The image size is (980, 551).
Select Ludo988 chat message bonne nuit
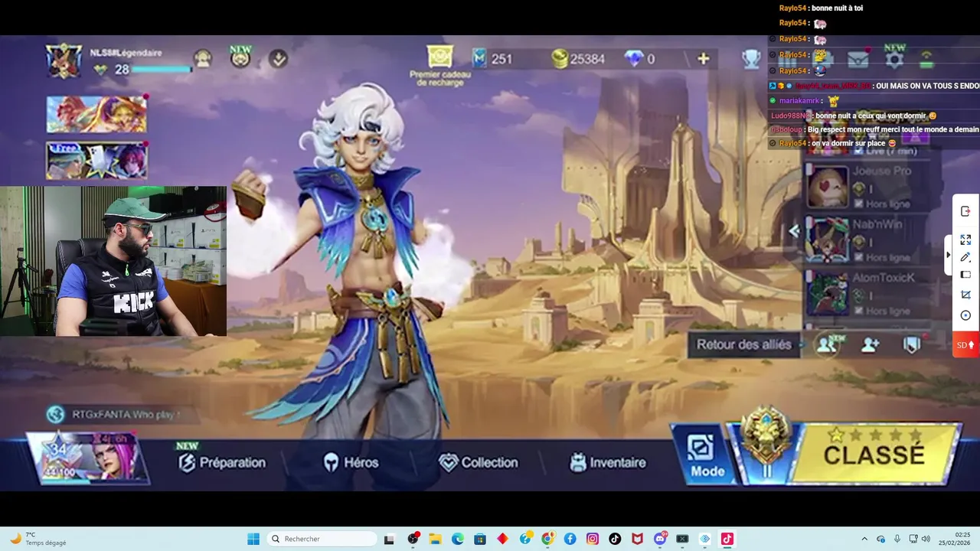(x=854, y=116)
